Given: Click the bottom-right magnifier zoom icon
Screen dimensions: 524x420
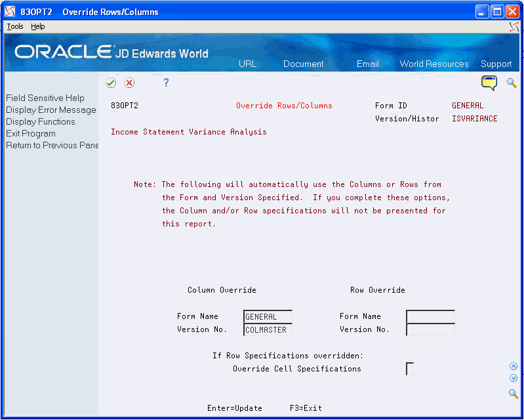Looking at the screenshot, I should (x=514, y=394).
